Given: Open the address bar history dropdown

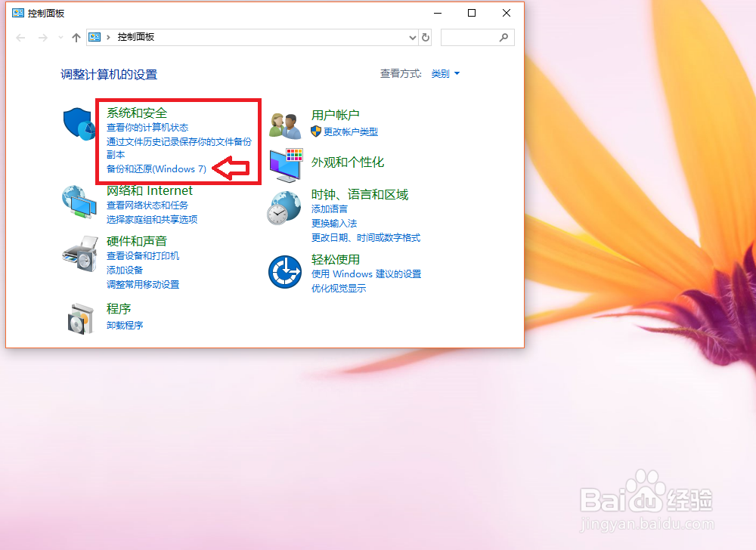Looking at the screenshot, I should 412,37.
